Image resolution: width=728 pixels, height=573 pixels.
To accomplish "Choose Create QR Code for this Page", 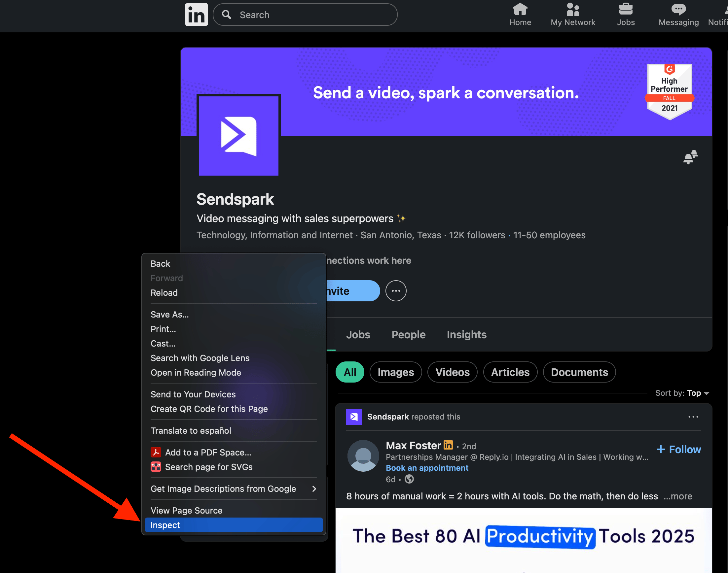I will click(x=234, y=409).
